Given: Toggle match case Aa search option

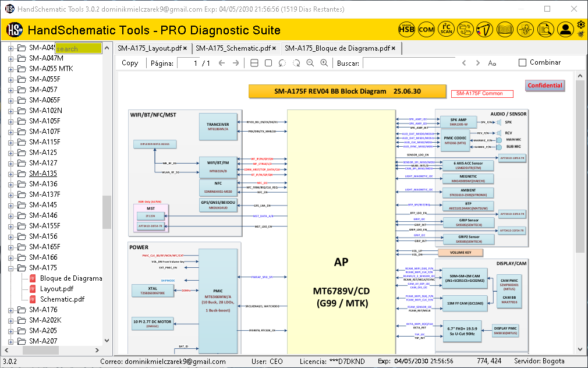Looking at the screenshot, I should 492,63.
